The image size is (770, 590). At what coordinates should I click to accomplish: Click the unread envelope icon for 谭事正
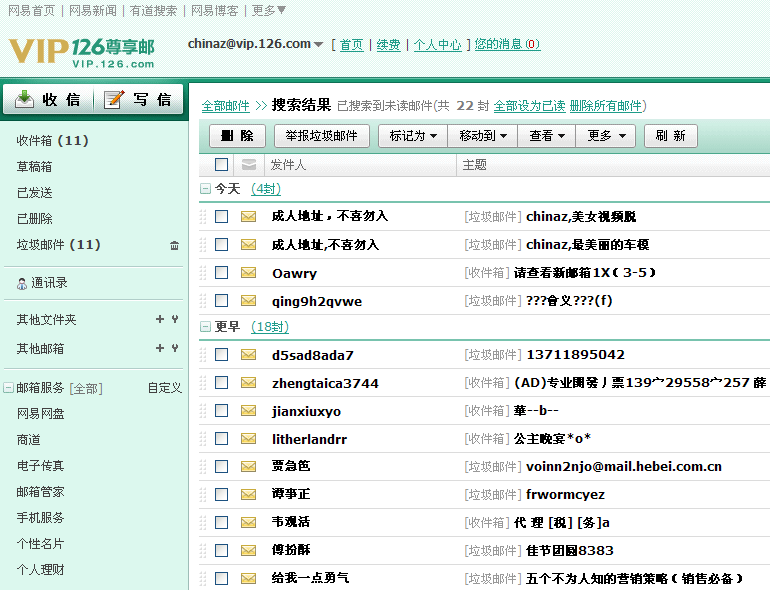tap(248, 495)
